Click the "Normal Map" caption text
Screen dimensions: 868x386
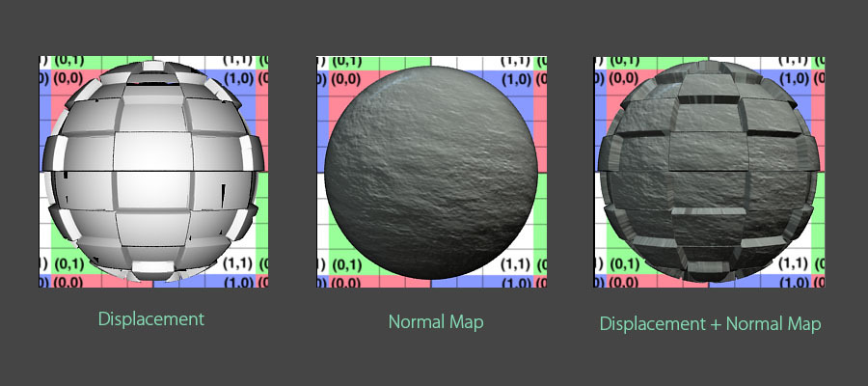coord(436,321)
